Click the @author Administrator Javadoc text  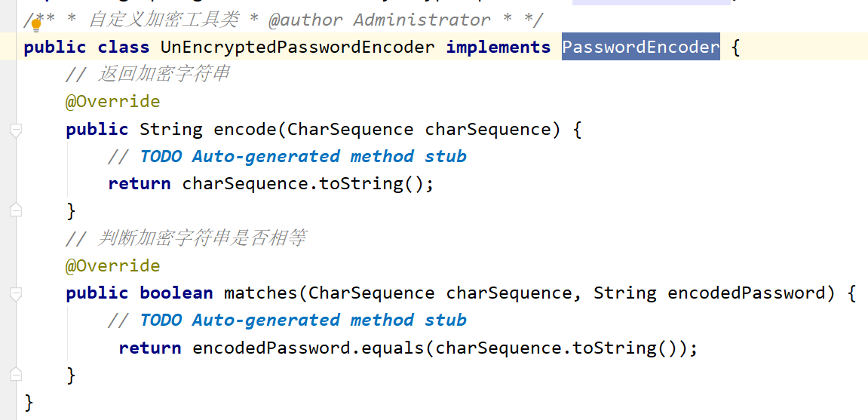[x=379, y=20]
